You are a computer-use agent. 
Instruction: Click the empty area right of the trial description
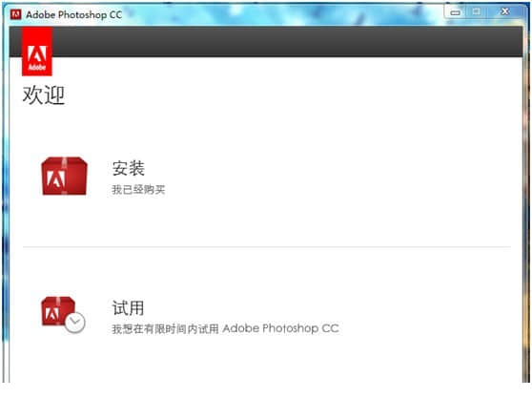426,328
